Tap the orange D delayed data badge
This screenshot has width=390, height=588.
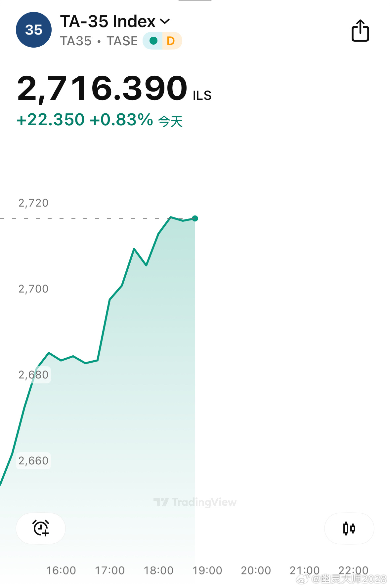[171, 41]
